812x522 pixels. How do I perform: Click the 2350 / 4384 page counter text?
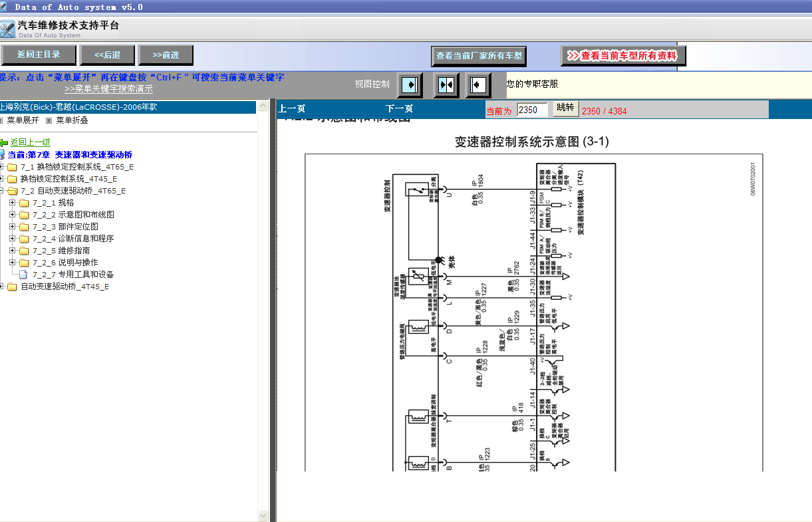604,111
